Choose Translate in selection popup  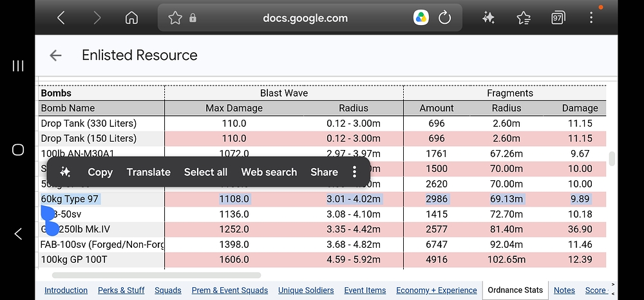click(x=148, y=172)
